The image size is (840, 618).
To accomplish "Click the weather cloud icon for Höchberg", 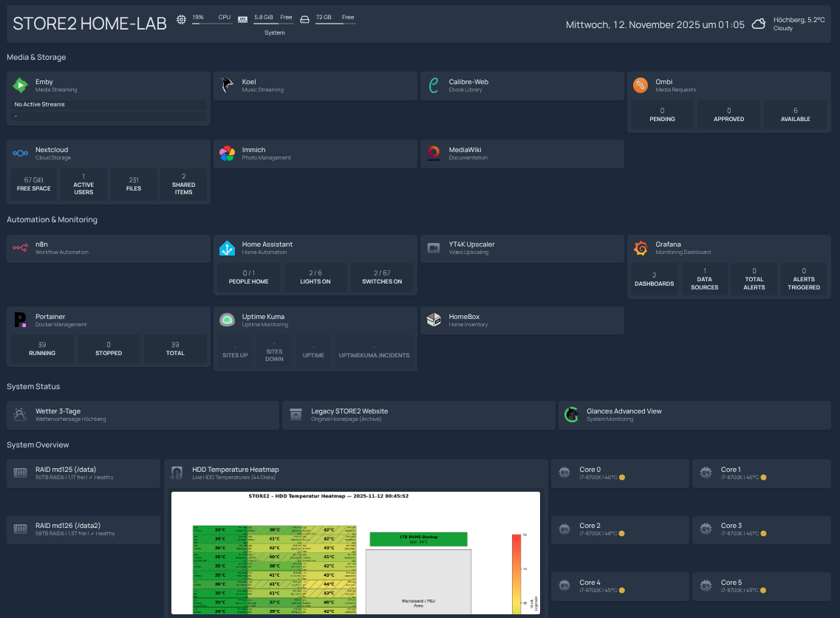I will click(758, 23).
